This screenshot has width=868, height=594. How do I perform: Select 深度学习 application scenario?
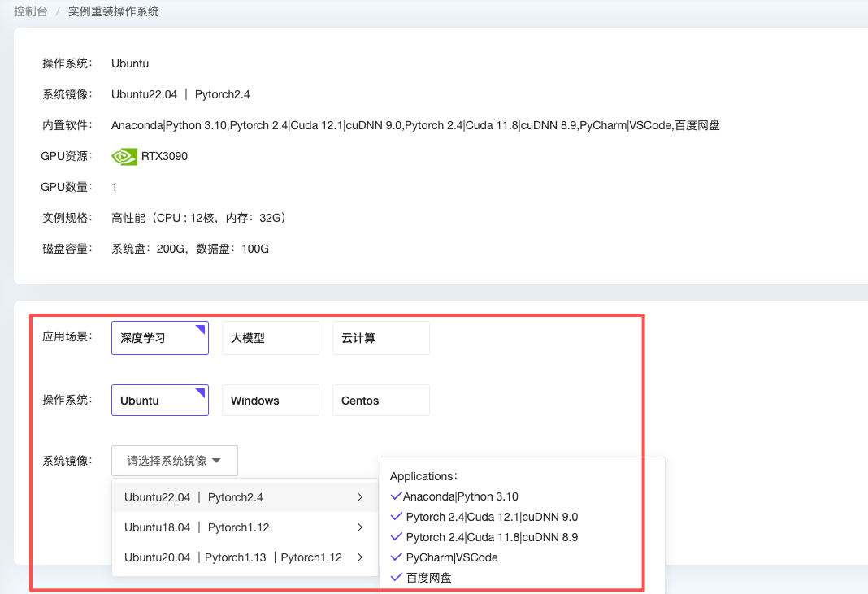159,338
